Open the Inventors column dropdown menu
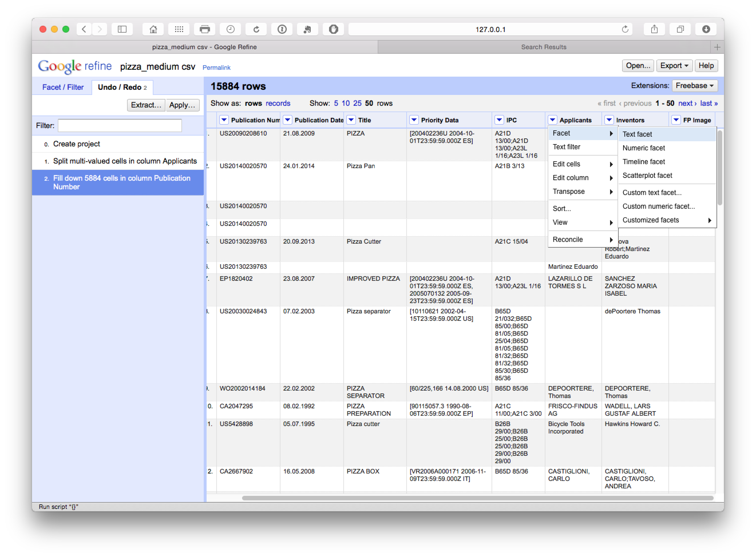 click(609, 120)
